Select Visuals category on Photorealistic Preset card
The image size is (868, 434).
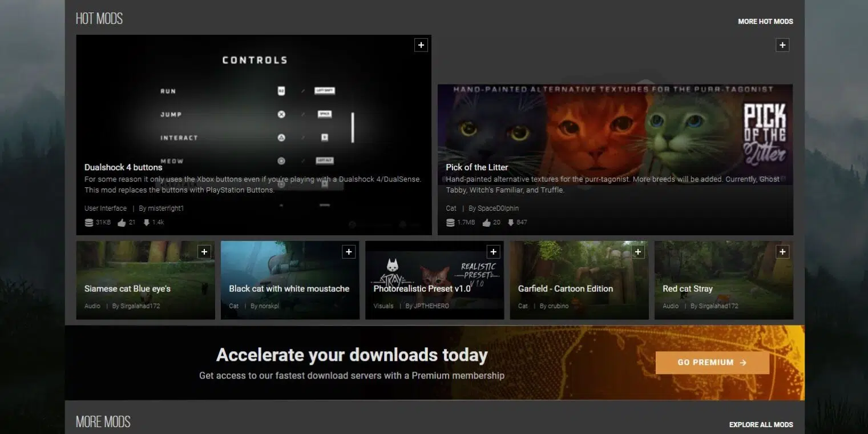point(383,306)
